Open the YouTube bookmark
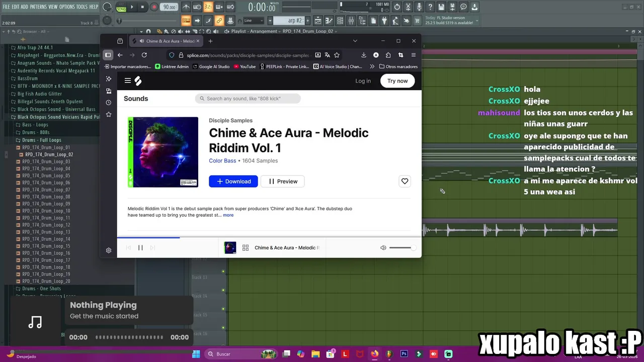 tap(245, 66)
